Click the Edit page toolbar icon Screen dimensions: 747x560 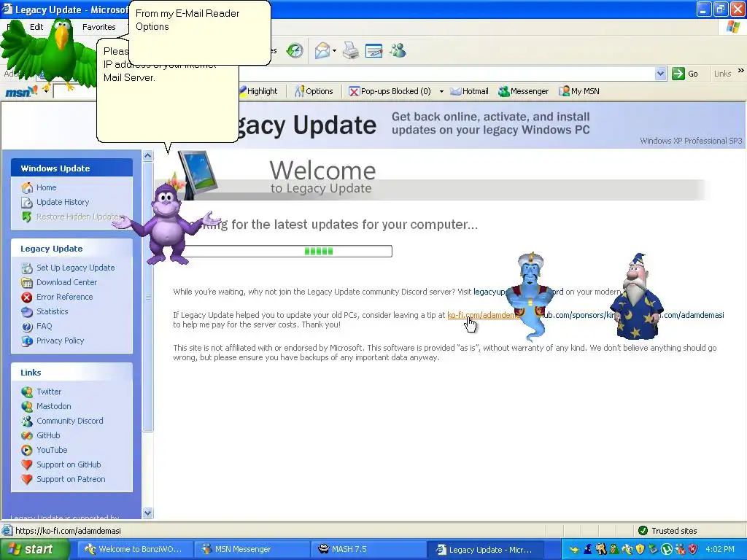tap(374, 50)
